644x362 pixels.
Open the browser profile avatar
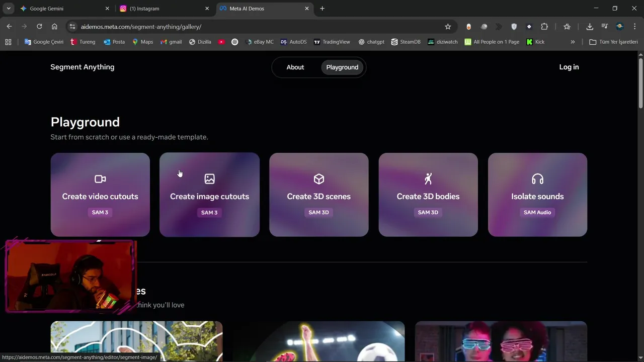[x=620, y=27]
